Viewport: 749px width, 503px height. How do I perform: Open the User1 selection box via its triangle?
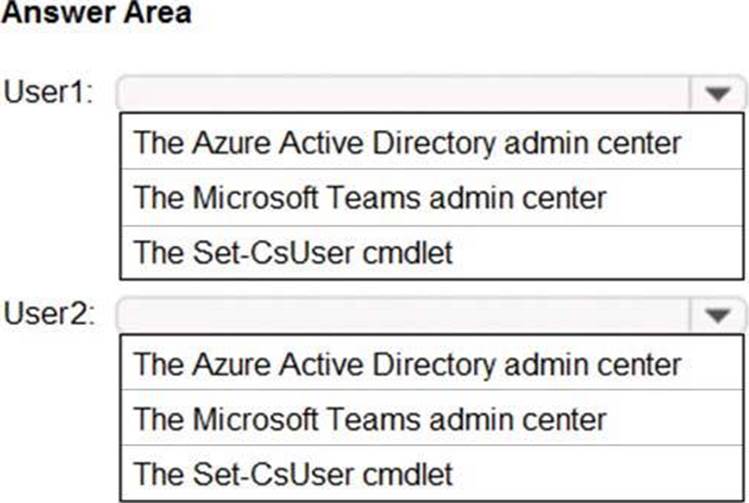(x=717, y=94)
